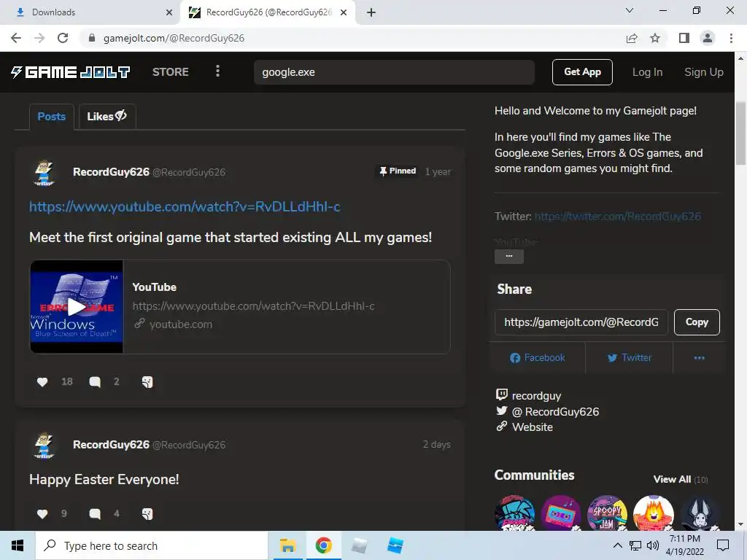Open the volume control in system tray
Viewport: 747px width, 560px height.
[653, 545]
